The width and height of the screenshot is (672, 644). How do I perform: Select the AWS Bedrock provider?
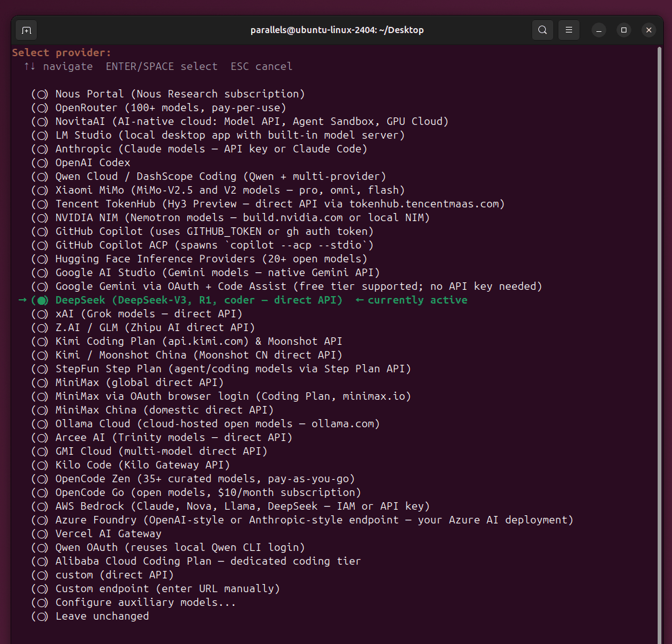click(230, 505)
